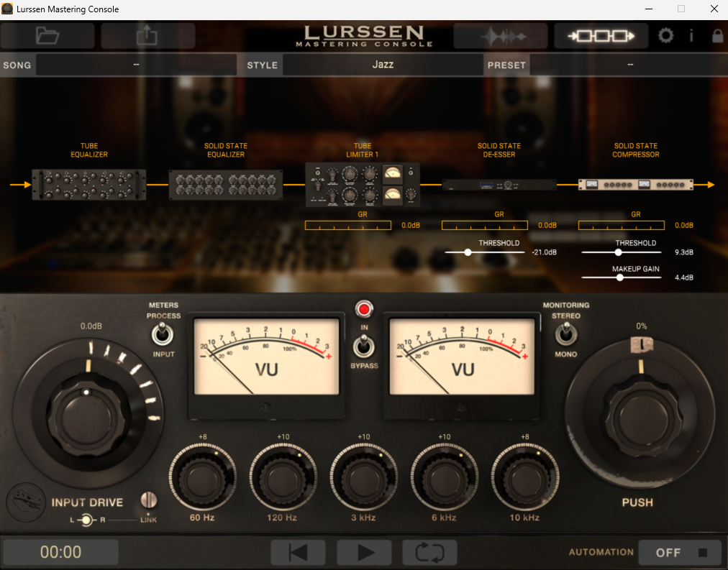Flip the Monitoring Stereo/Mono switch
728x570 pixels.
point(566,334)
